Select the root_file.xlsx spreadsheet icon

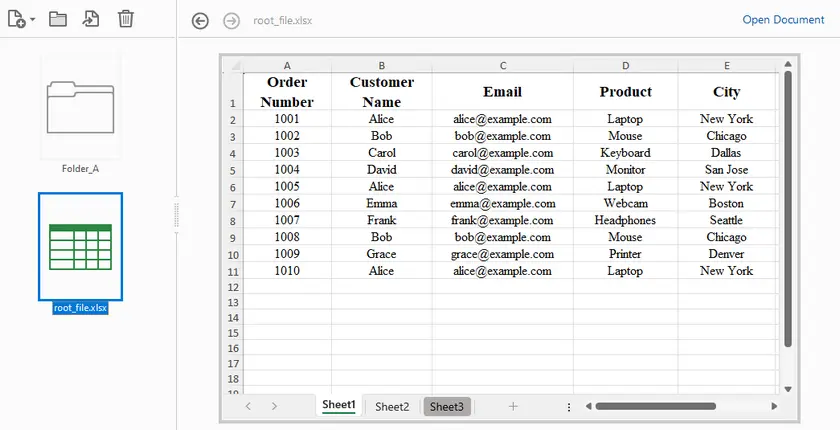(81, 246)
